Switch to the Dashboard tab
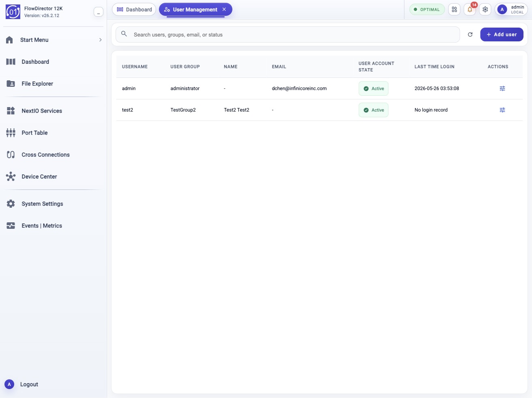Viewport: 532px width, 398px height. point(134,9)
